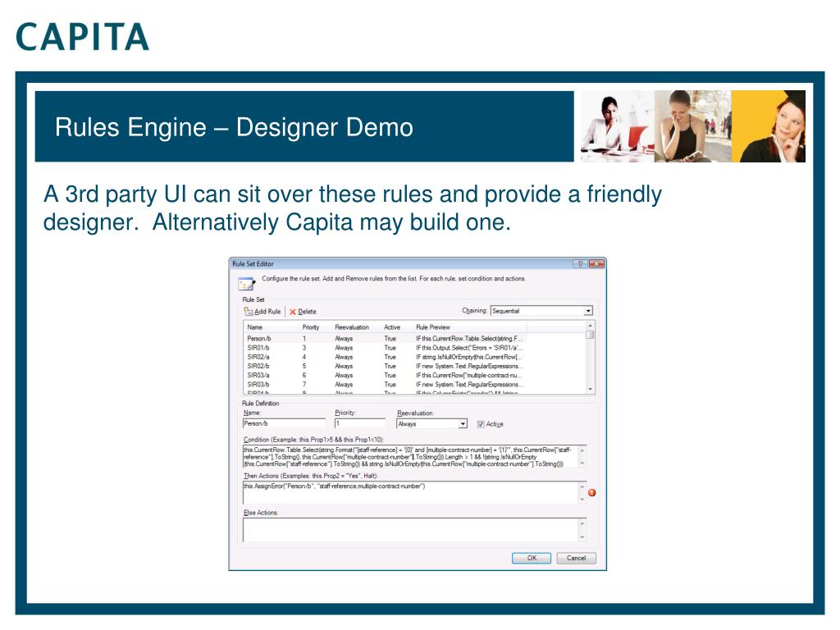This screenshot has height=630, width=840.
Task: Click rule list scrollbar down arrow
Action: pos(590,390)
